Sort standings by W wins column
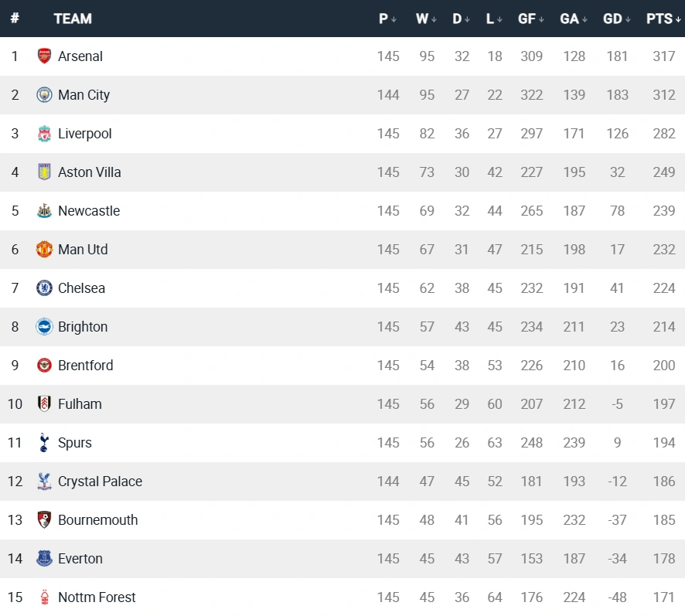Image resolution: width=685 pixels, height=616 pixels. point(426,19)
